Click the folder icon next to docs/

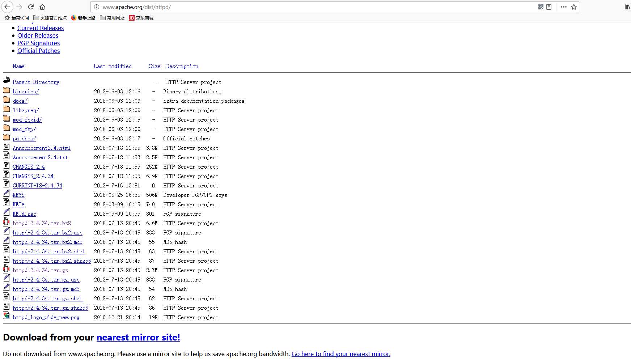[x=7, y=100]
